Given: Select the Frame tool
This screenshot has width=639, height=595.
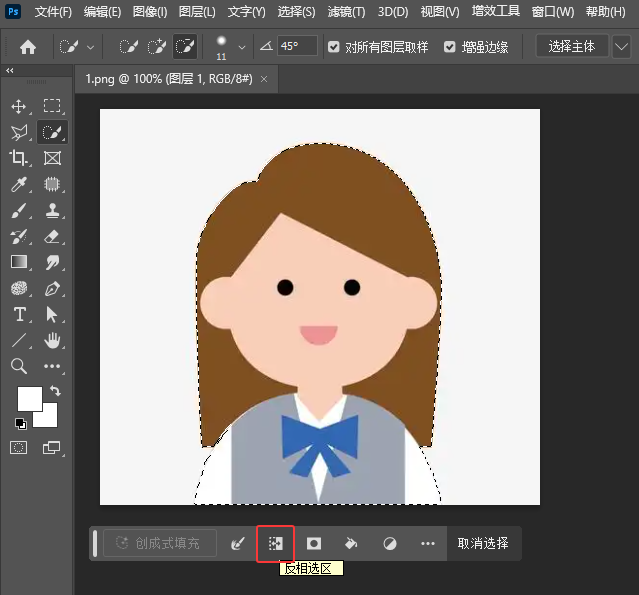Looking at the screenshot, I should point(52,158).
